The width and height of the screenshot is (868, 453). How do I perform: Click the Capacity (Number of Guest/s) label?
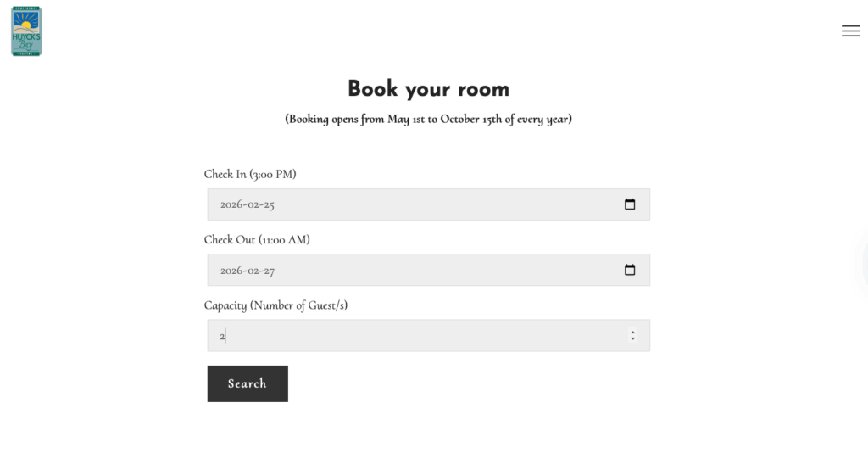[275, 305]
